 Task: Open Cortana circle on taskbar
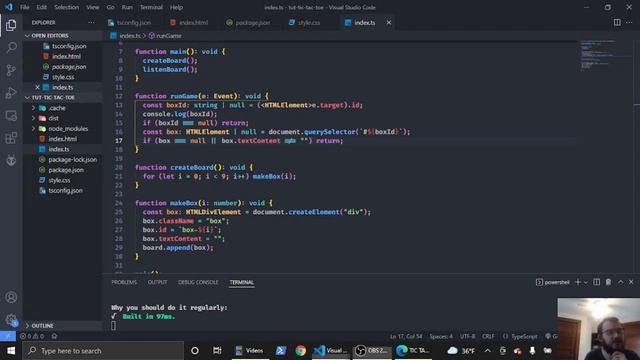pyautogui.click(x=195, y=351)
